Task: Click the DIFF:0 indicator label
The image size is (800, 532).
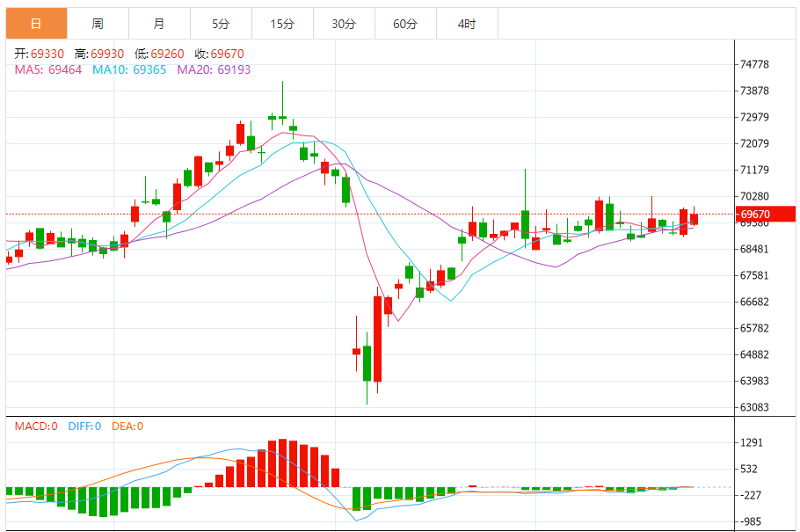Action: (84, 426)
